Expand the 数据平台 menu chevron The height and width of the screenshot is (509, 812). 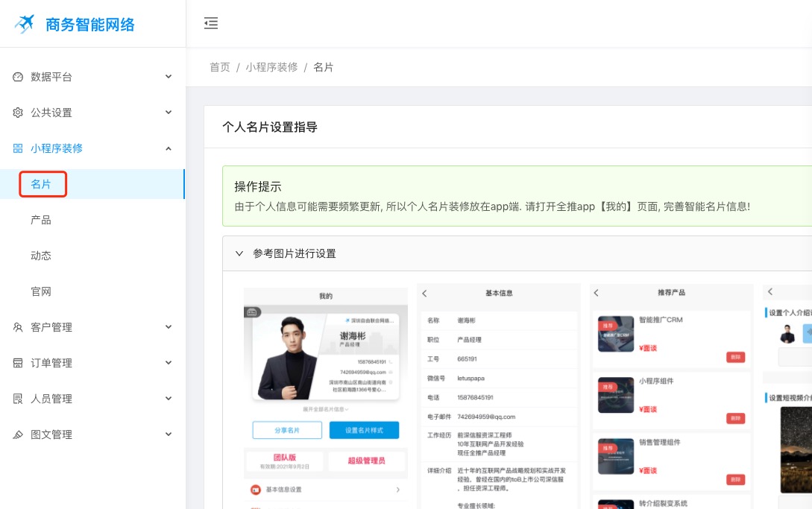click(x=169, y=77)
